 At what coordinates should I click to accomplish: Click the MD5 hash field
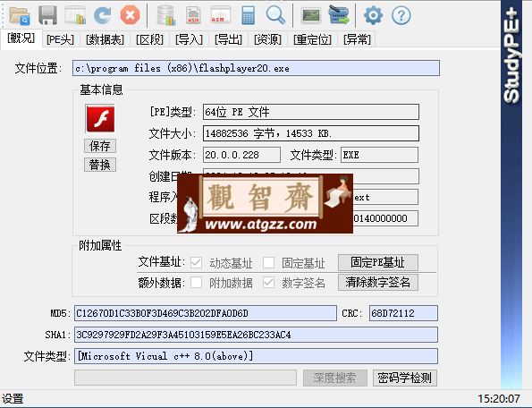click(206, 313)
